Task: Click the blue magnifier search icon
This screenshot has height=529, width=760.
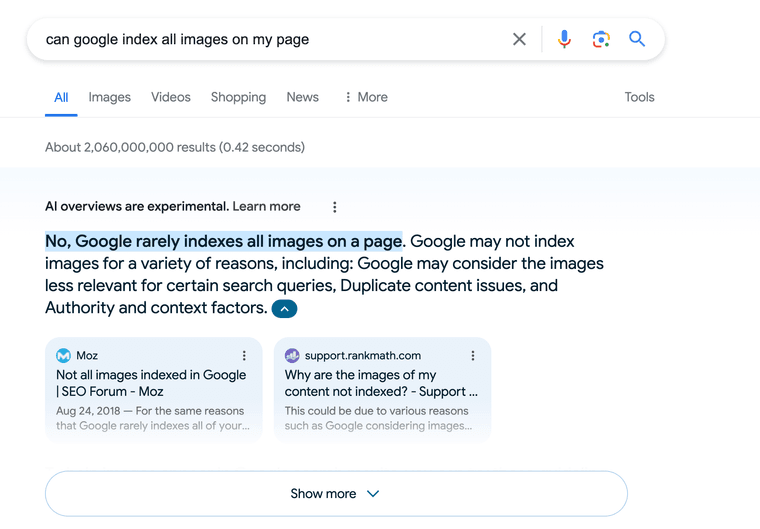Action: tap(637, 40)
